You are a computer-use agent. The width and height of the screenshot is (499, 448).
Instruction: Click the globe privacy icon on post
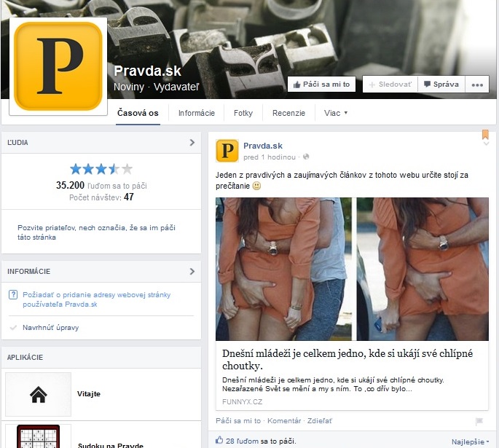pos(306,157)
